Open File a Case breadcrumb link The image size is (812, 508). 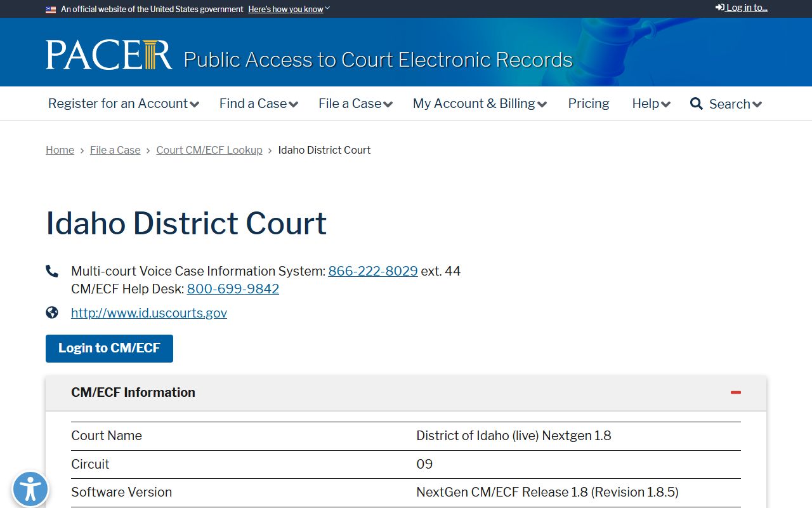[x=115, y=150]
